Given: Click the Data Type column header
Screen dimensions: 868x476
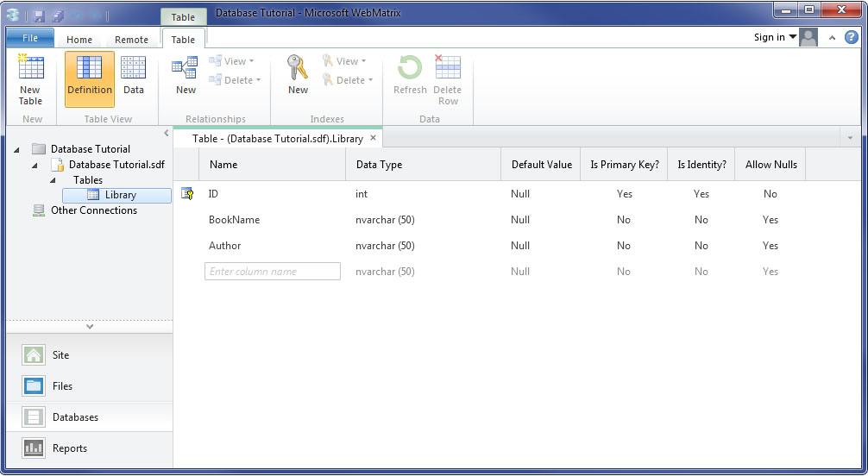Looking at the screenshot, I should pyautogui.click(x=424, y=165).
